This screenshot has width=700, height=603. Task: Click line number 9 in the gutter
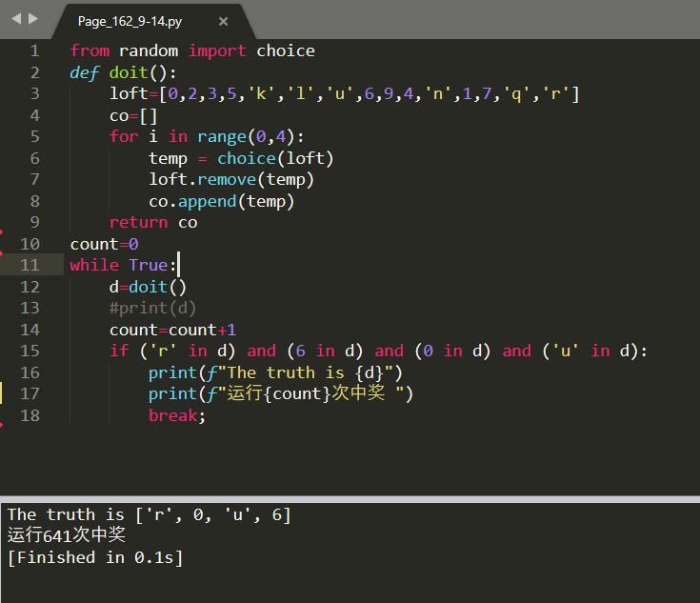35,223
